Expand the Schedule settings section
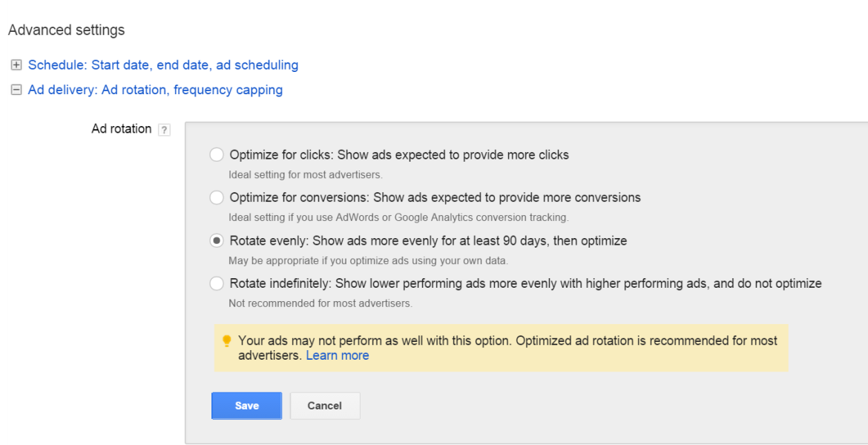The height and width of the screenshot is (445, 868). pyautogui.click(x=16, y=65)
